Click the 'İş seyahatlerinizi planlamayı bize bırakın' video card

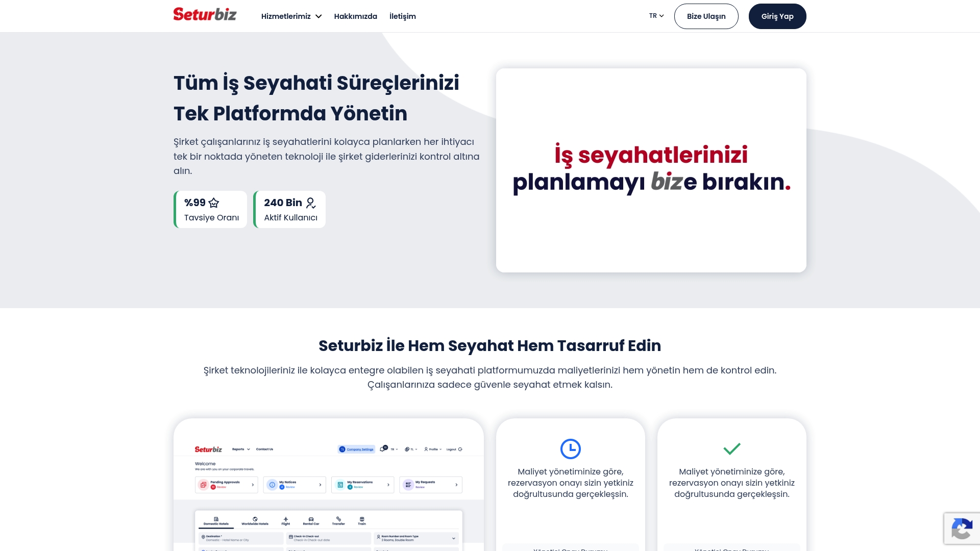click(x=651, y=170)
